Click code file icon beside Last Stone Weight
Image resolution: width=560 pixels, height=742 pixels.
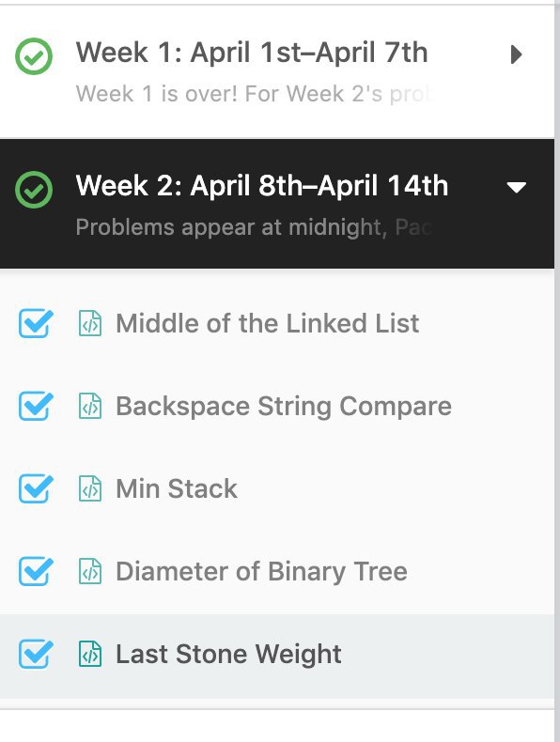[90, 654]
